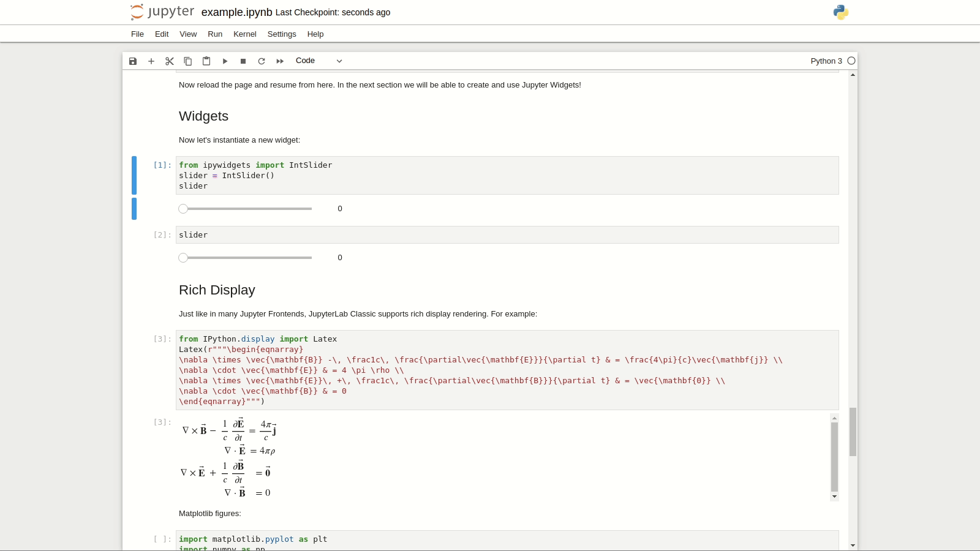Interrupt the kernel stop icon
980x551 pixels.
click(x=243, y=61)
